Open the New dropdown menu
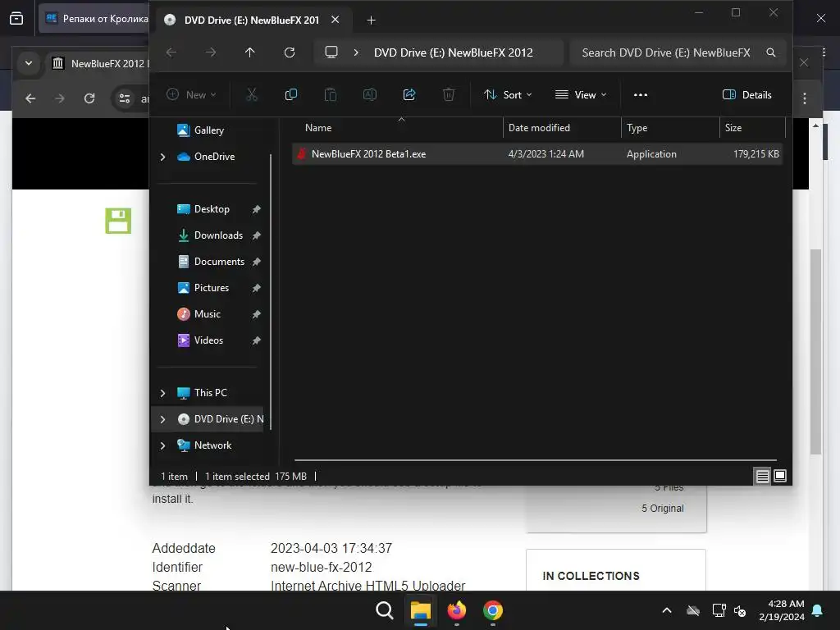 (191, 95)
